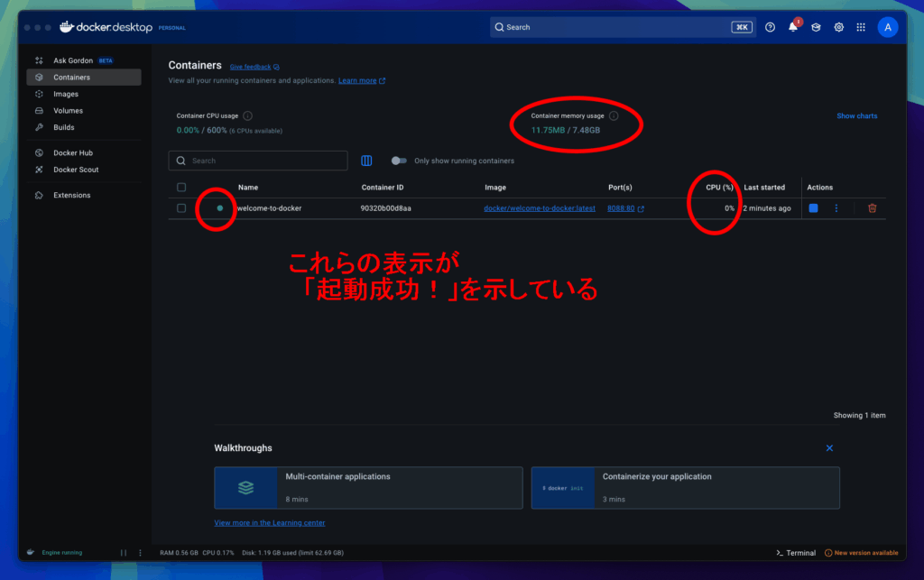924x580 pixels.
Task: Open the help question mark icon
Action: (770, 27)
